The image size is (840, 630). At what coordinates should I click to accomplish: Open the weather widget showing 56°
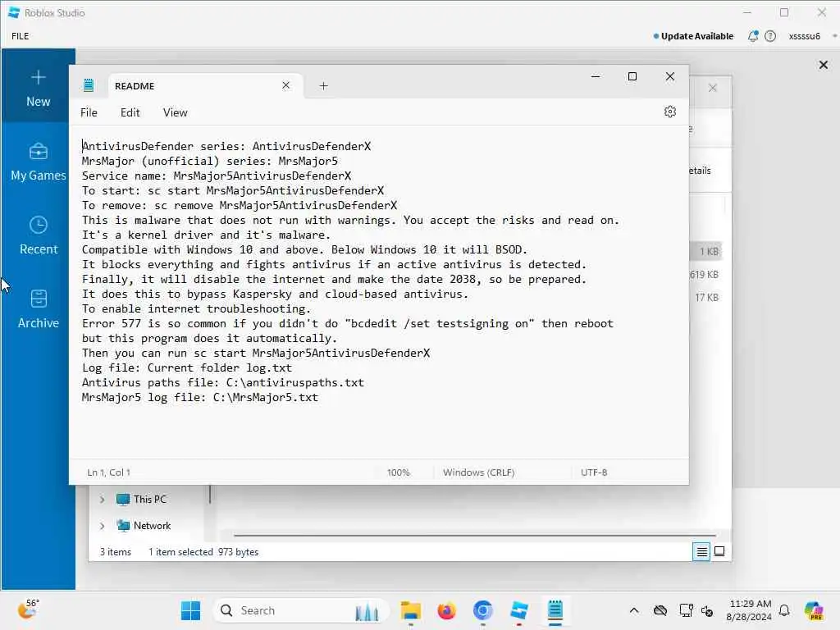click(28, 609)
